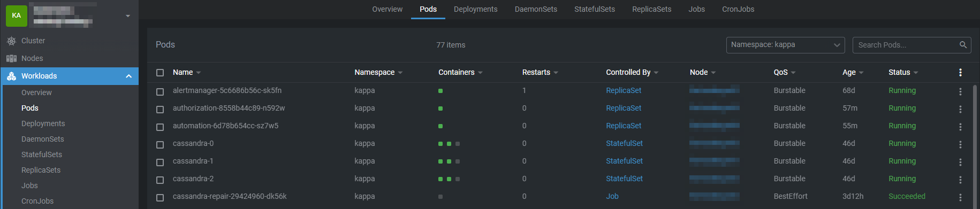The width and height of the screenshot is (980, 209).
Task: Click the KA cluster avatar badge
Action: (17, 16)
